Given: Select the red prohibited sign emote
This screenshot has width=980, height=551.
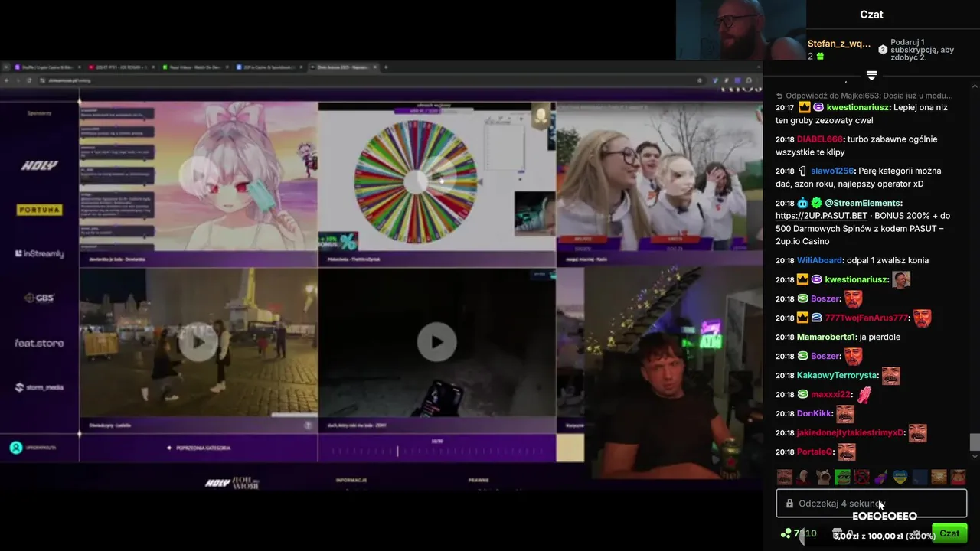Looking at the screenshot, I should coord(861,478).
